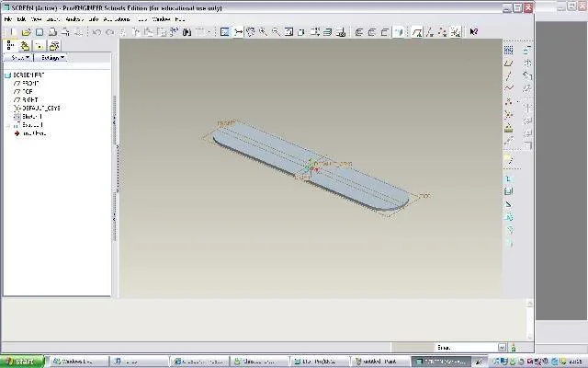The height and width of the screenshot is (368, 588).
Task: Click the What's This help cursor icon
Action: click(474, 32)
